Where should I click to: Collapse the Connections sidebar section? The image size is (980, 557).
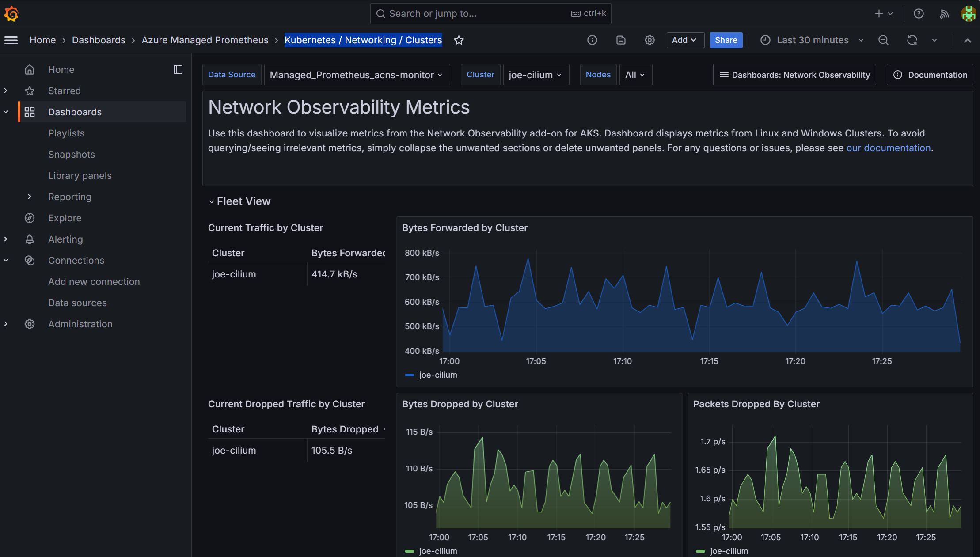pyautogui.click(x=6, y=260)
